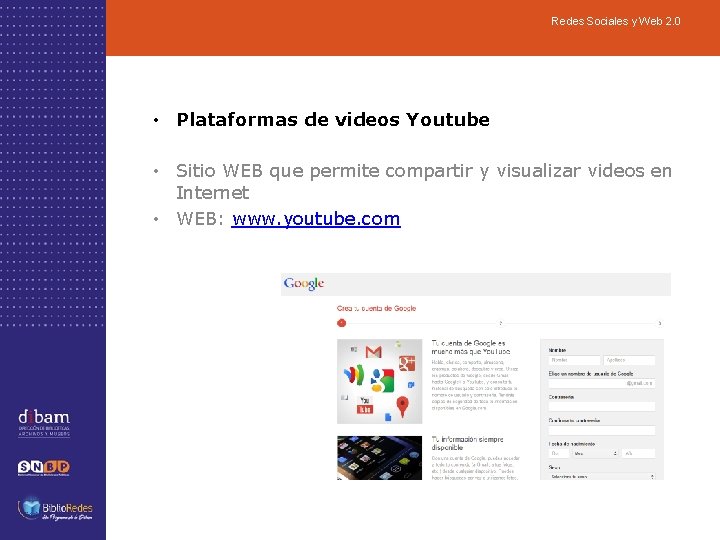
Task: Click the Google username @gmail.com field
Action: 602,383
